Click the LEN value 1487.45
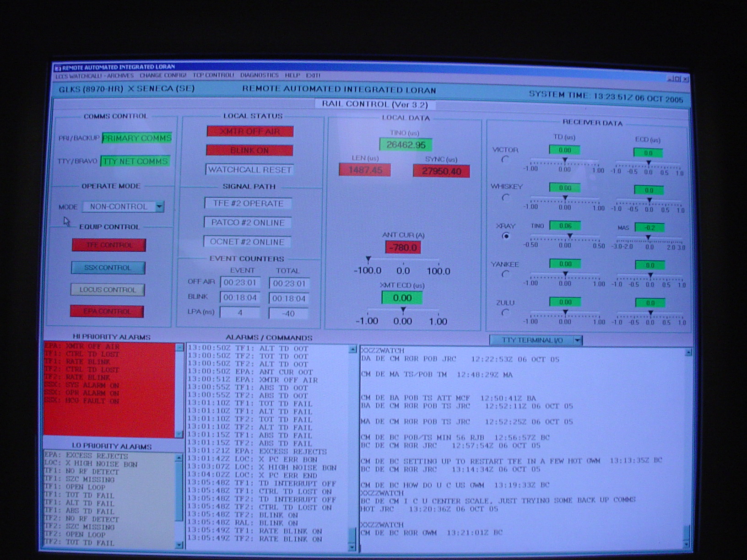 point(365,170)
